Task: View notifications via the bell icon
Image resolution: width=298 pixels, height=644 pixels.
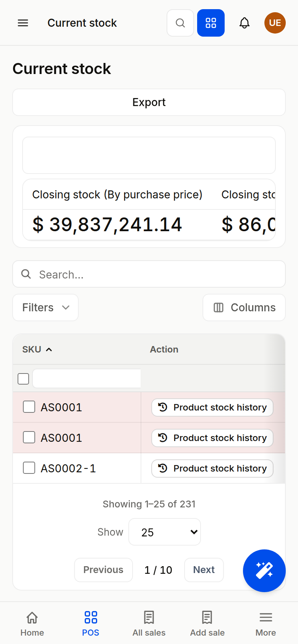Action: click(245, 23)
